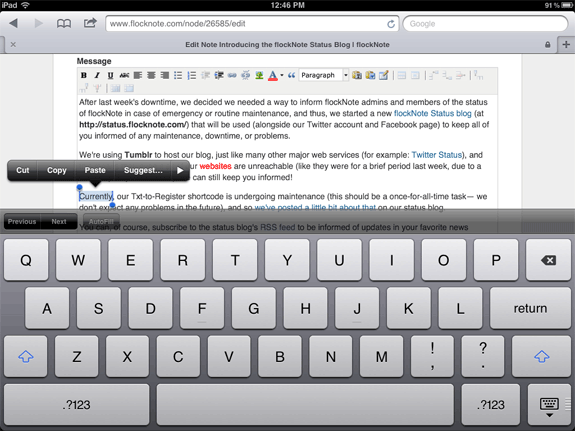Tap Next field button
Image resolution: width=575 pixels, height=431 pixels.
[x=59, y=222]
